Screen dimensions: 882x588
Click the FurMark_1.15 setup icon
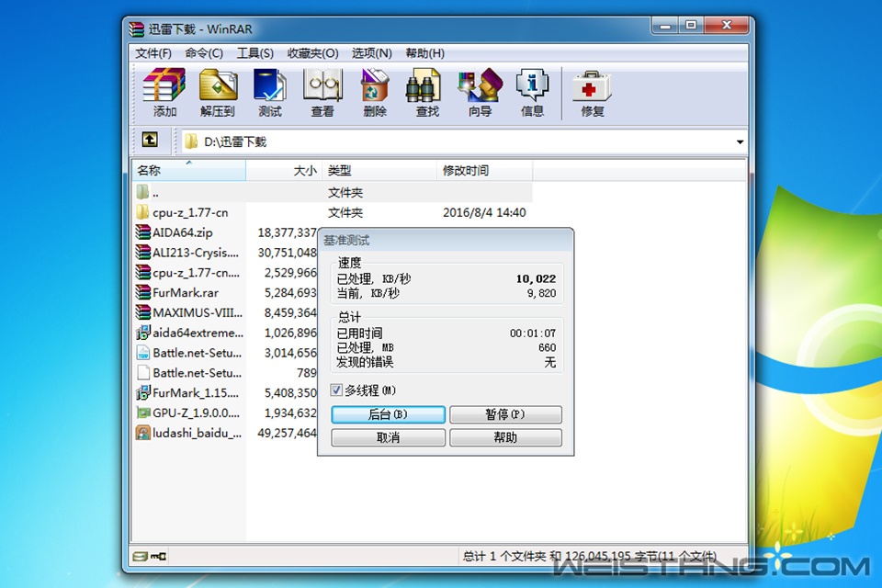pos(143,392)
